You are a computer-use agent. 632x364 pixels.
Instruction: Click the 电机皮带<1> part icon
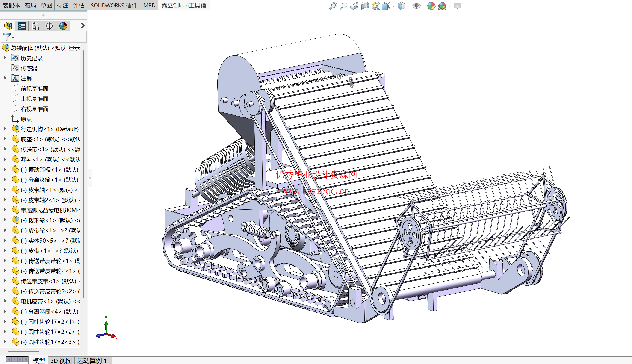tap(15, 301)
